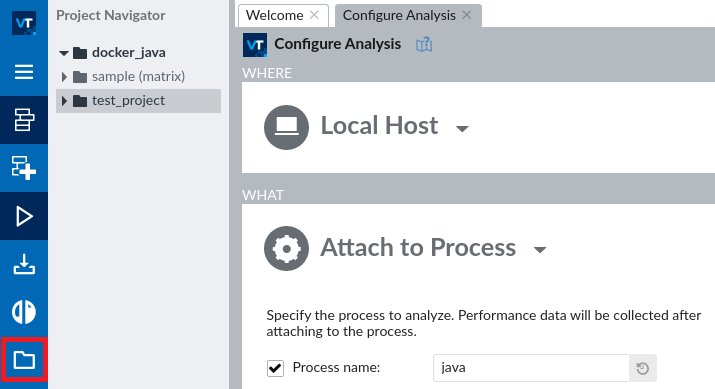Open the help tour icon beside Configure Analysis
This screenshot has height=389, width=715.
[x=424, y=44]
